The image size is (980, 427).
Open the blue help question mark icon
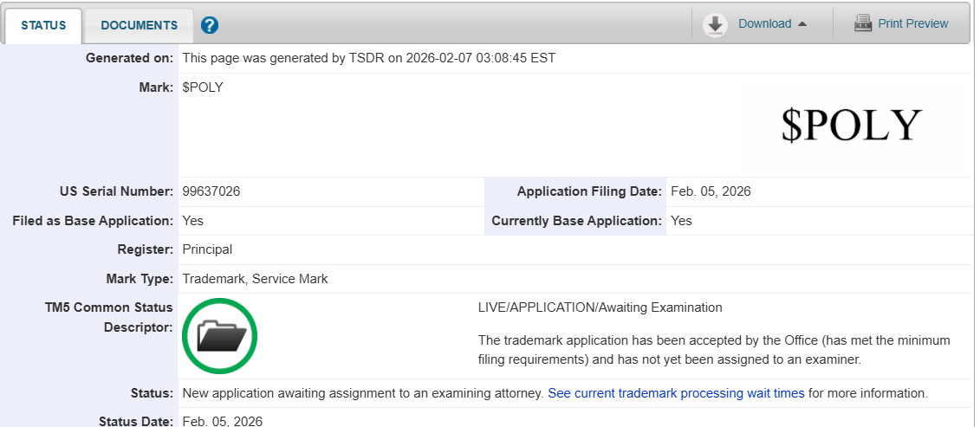pos(209,25)
